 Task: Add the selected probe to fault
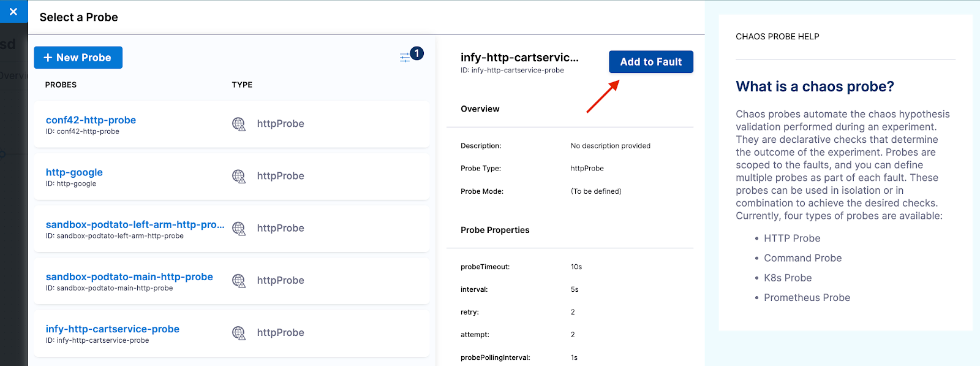coord(650,62)
